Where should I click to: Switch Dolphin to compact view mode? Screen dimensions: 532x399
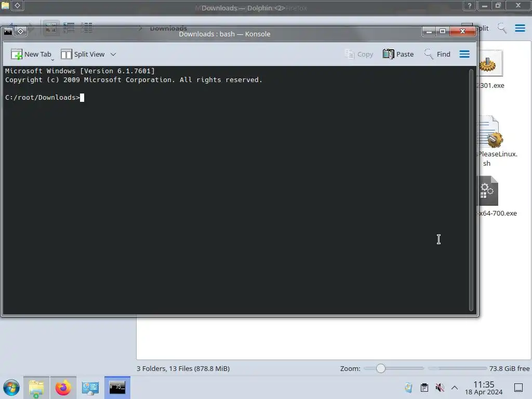69,28
